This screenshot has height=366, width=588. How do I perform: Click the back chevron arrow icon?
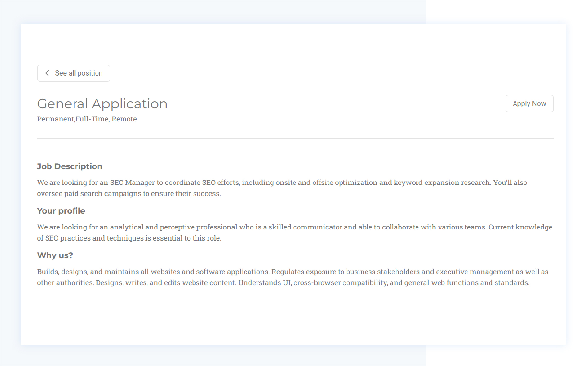pyautogui.click(x=47, y=73)
